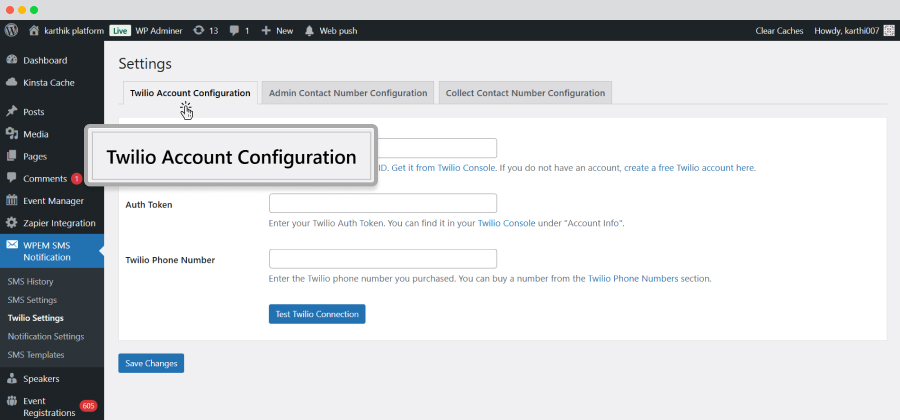Click the 605 badge on Event Registrations
This screenshot has height=420, width=900.
(88, 406)
